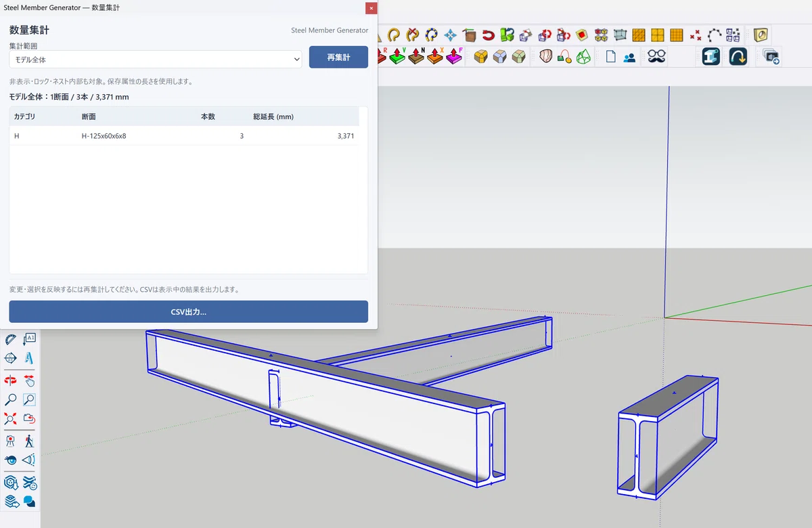The image size is (812, 528).
Task: Click the 再集計 recalculate button
Action: 338,58
